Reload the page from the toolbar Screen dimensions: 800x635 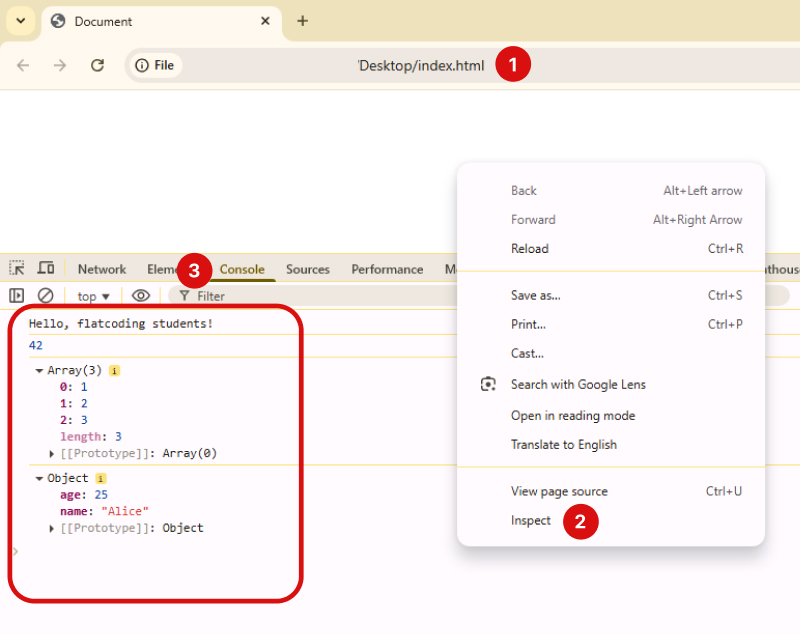point(97,65)
